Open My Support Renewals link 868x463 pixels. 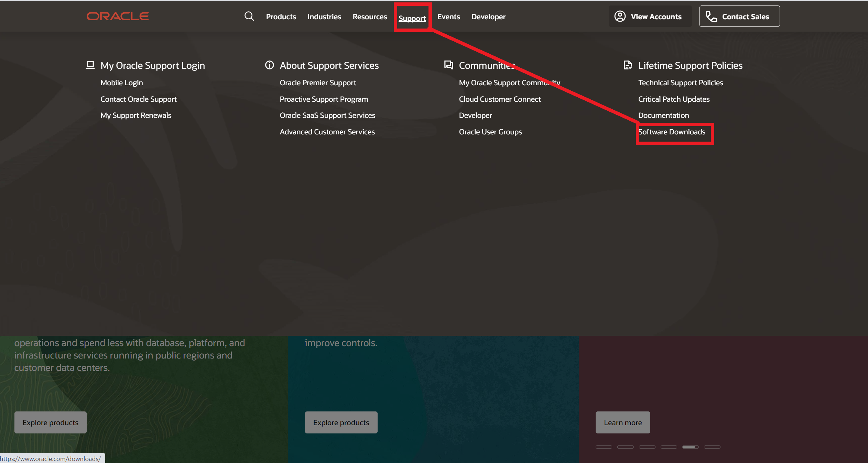coord(136,115)
